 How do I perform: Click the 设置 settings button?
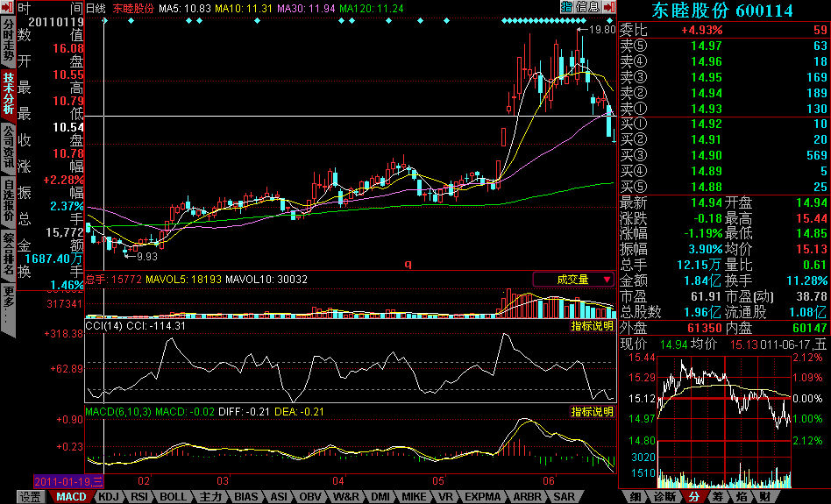(x=31, y=497)
